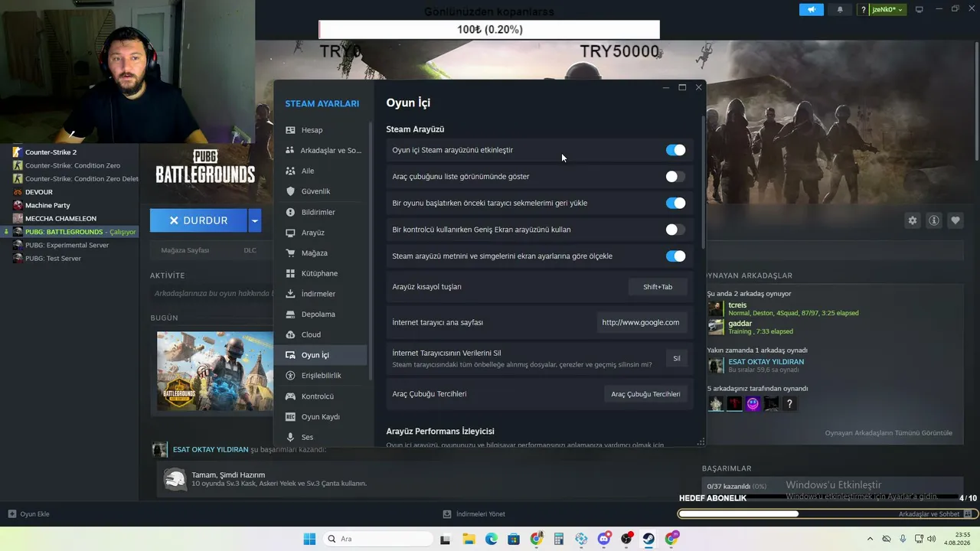
Task: Toggle restoring previous browser tabs switch
Action: [675, 203]
